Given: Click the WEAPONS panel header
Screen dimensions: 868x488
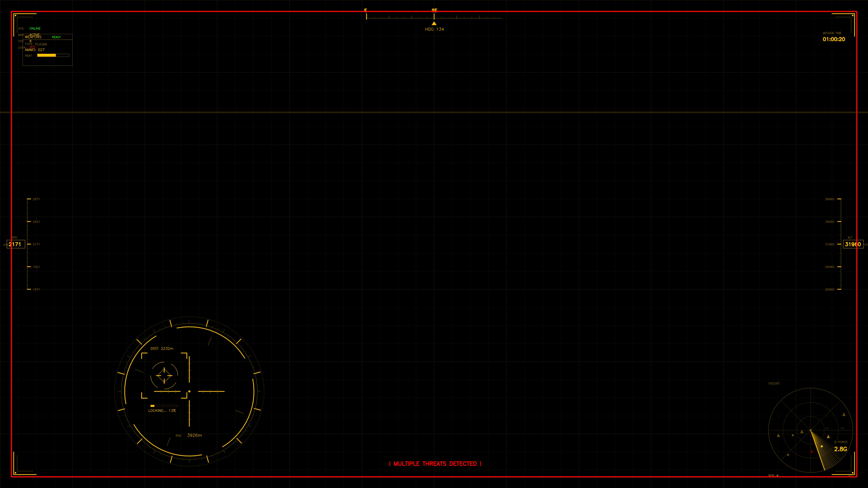Looking at the screenshot, I should (33, 37).
